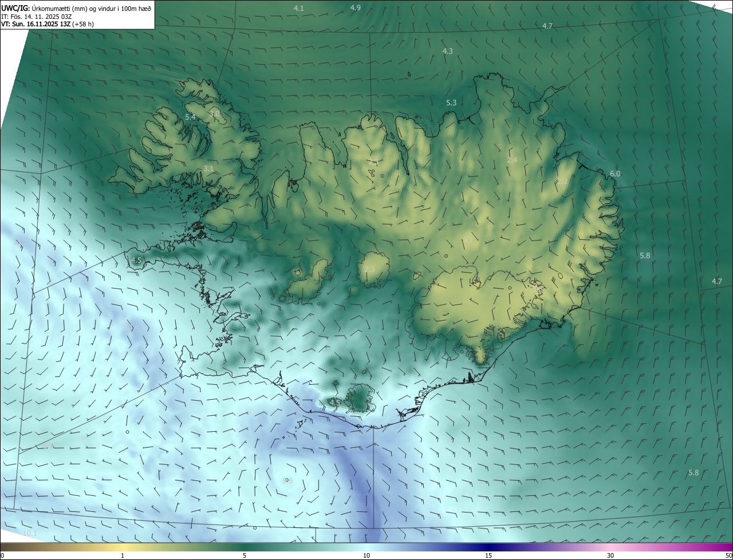Click the 5.3 value label off the coast

click(x=451, y=102)
